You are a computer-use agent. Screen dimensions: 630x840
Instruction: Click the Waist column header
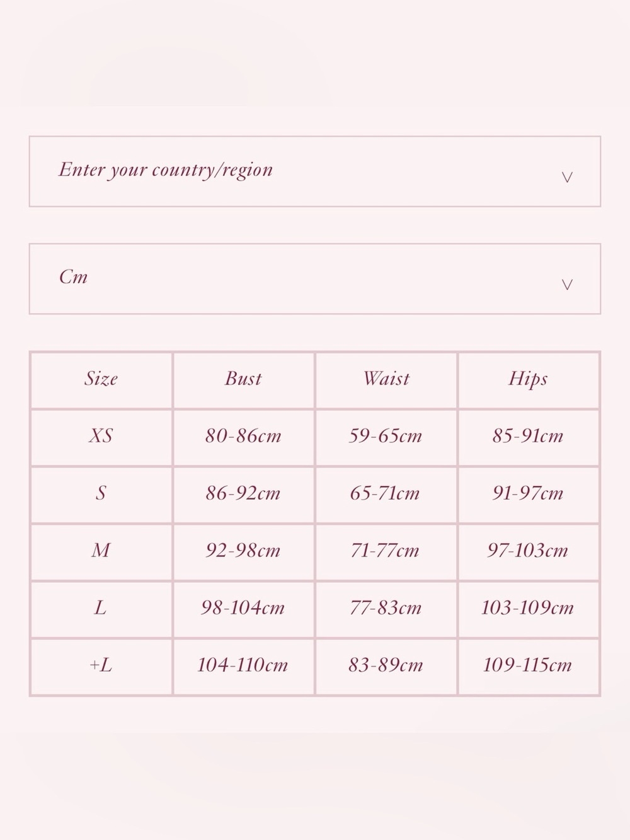tap(386, 378)
